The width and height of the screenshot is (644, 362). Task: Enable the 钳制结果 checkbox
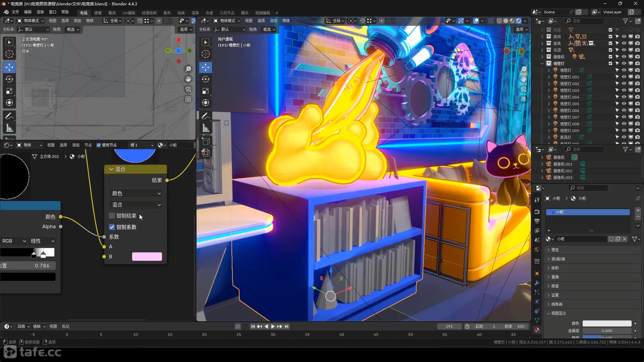112,216
